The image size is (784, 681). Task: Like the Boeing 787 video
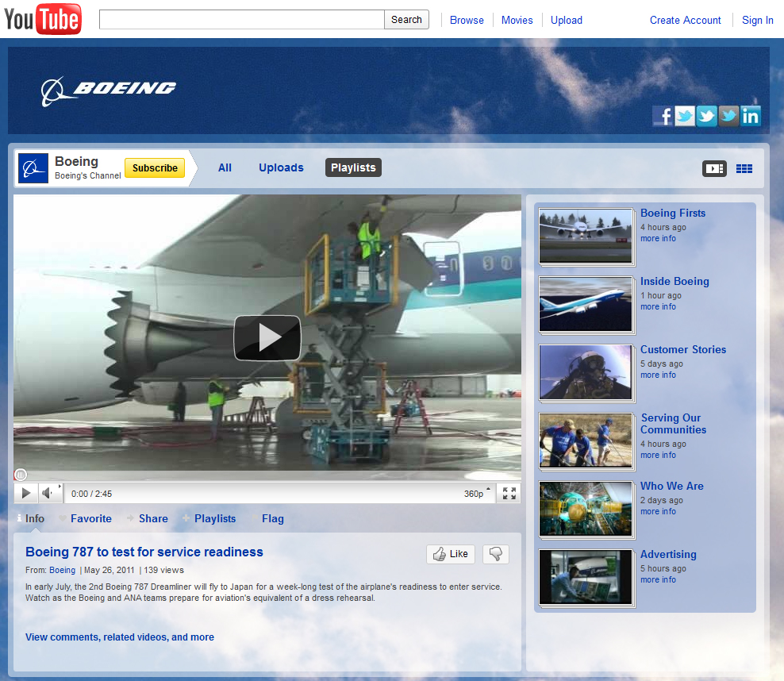pos(451,554)
